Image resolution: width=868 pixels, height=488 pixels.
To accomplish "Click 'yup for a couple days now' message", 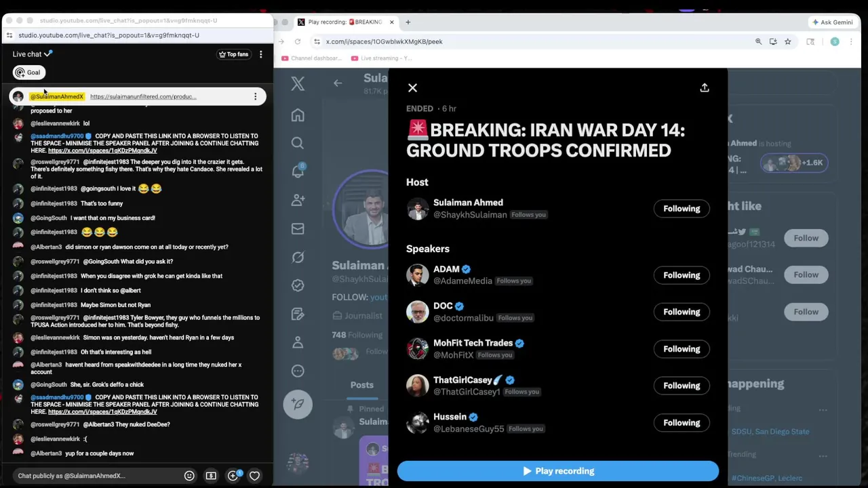I will tap(100, 453).
